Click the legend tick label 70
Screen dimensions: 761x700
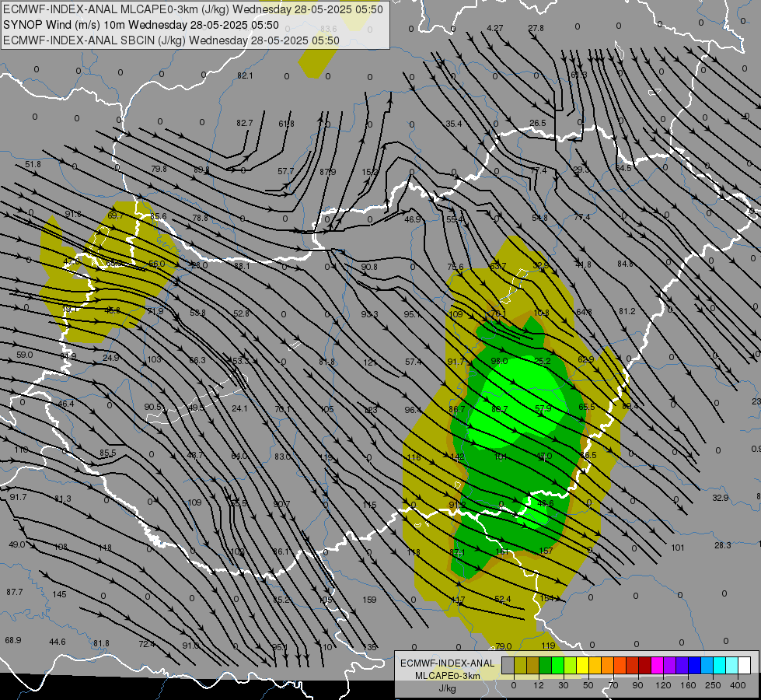click(x=613, y=685)
